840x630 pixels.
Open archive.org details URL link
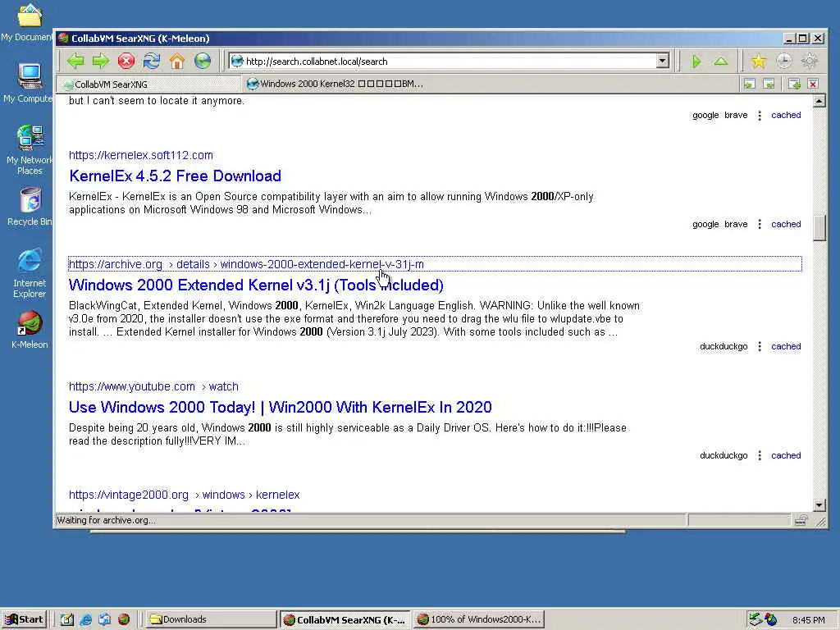(x=246, y=264)
